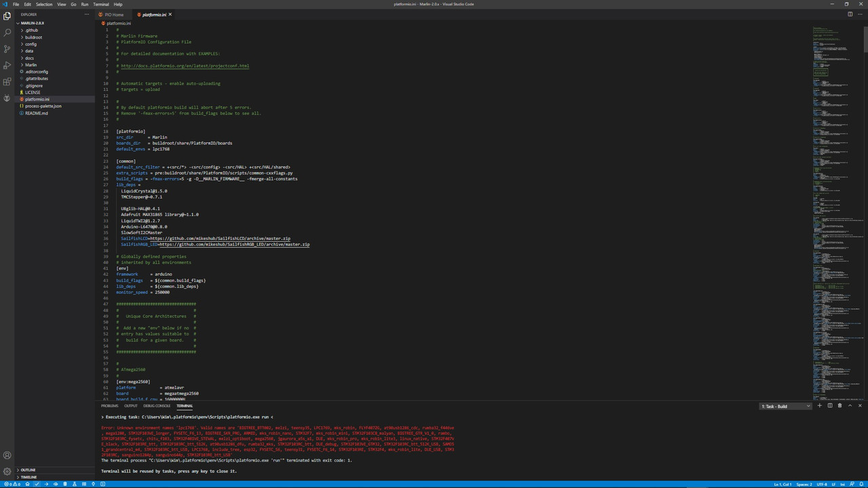Open PlatformIO alien icon in activity bar
This screenshot has width=868, height=488.
coord(7,98)
